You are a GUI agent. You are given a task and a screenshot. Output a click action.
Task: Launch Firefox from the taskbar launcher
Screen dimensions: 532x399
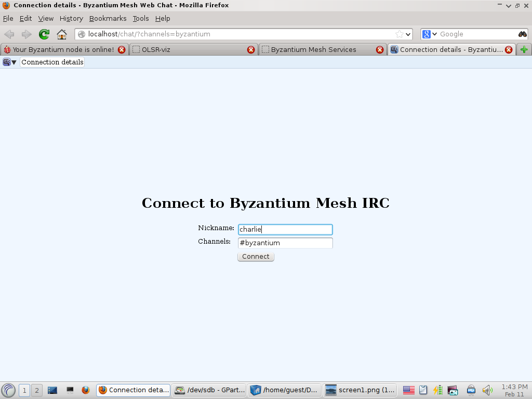[86, 390]
